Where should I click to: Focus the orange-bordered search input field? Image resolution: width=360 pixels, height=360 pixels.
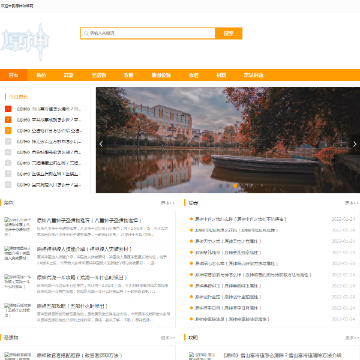[x=148, y=33]
